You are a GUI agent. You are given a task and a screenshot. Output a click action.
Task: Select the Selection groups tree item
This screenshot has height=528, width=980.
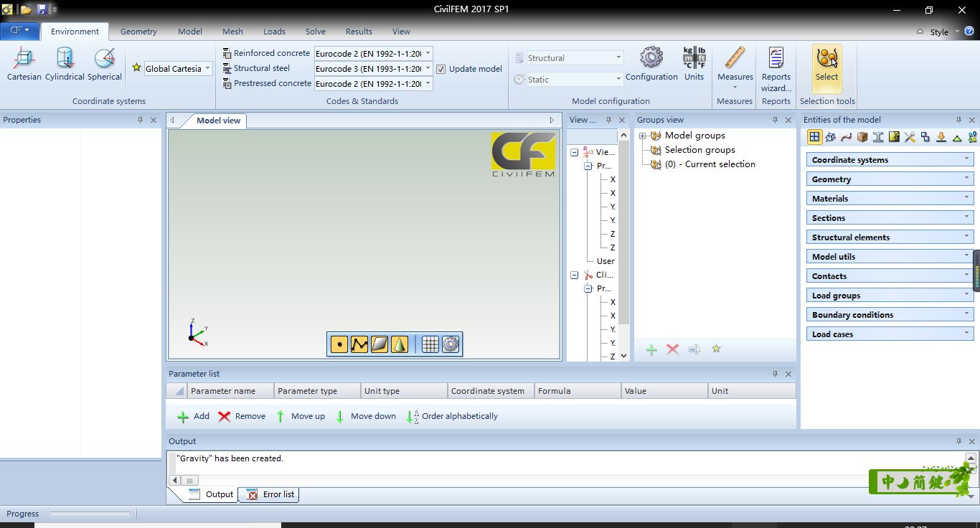(699, 150)
